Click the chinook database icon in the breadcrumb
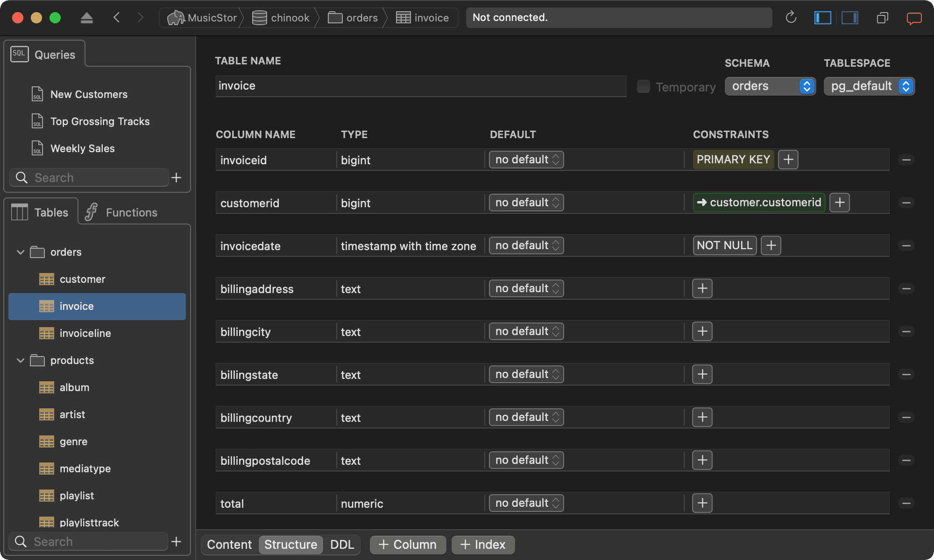The height and width of the screenshot is (560, 934). coord(259,17)
